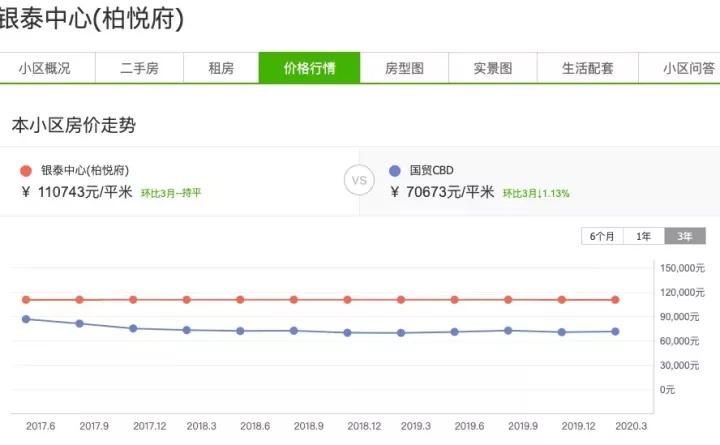Click the 30,000元 axis label
Screen dimensions: 720x445
tap(679, 366)
